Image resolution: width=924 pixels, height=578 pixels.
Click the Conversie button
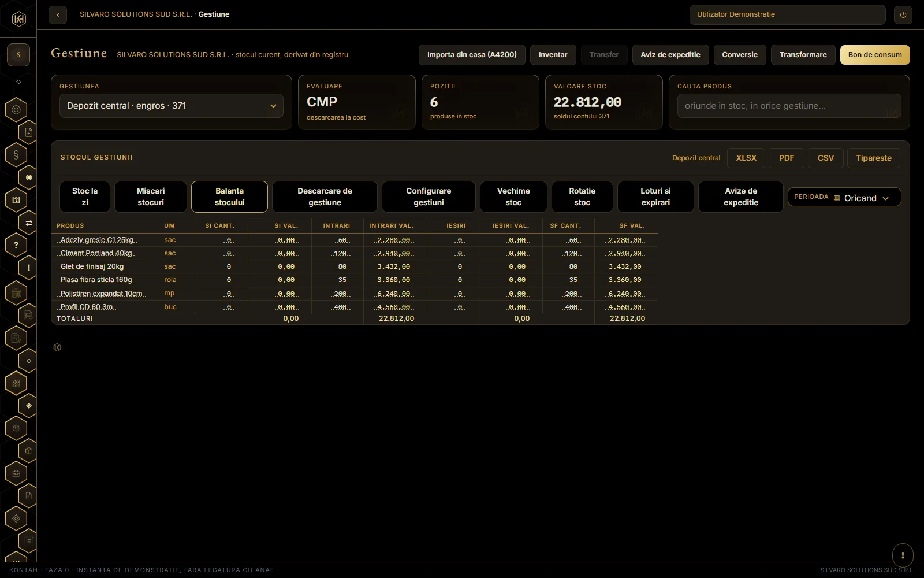[740, 55]
